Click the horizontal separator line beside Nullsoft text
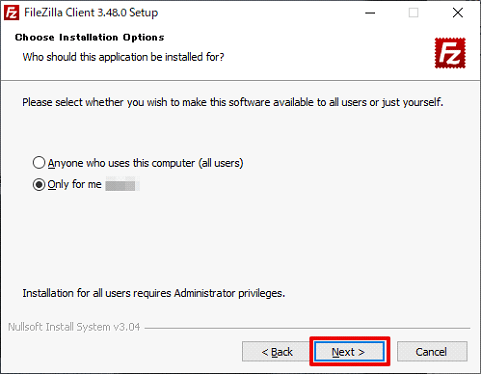Viewport: 481px width, 374px height. [x=307, y=328]
